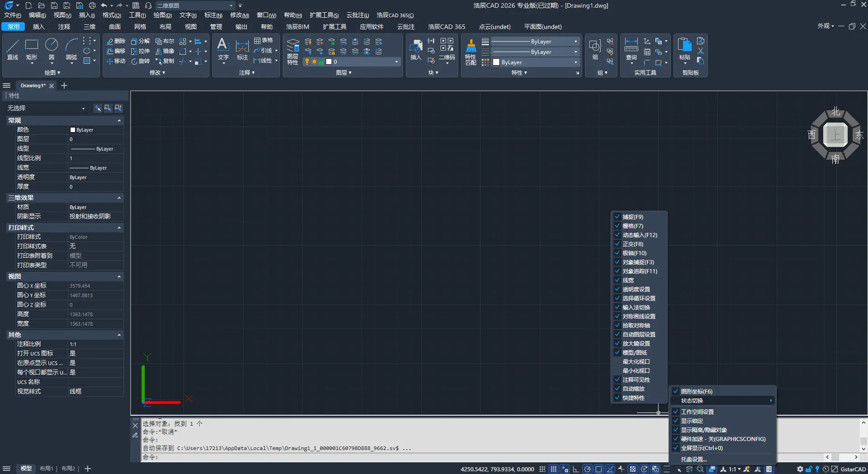
Task: Click the Insert block (插入) icon
Action: (416, 49)
